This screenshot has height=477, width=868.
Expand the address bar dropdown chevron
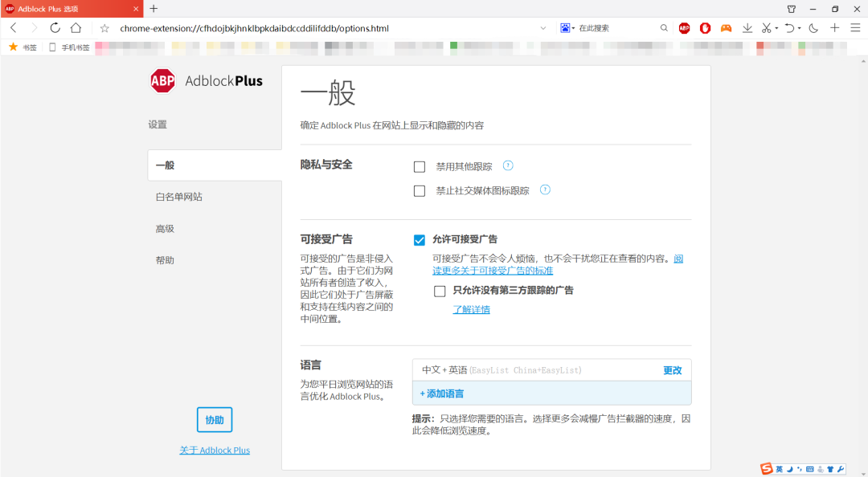(x=543, y=28)
